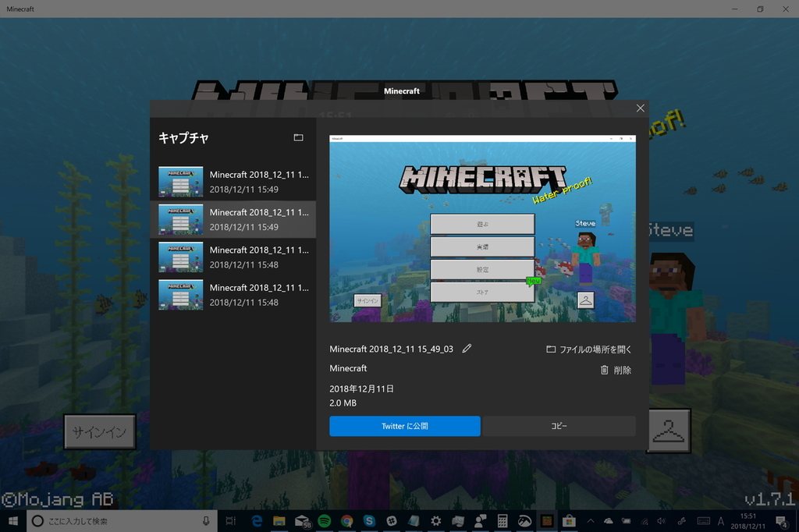Click the microphone icon in the search box

206,521
